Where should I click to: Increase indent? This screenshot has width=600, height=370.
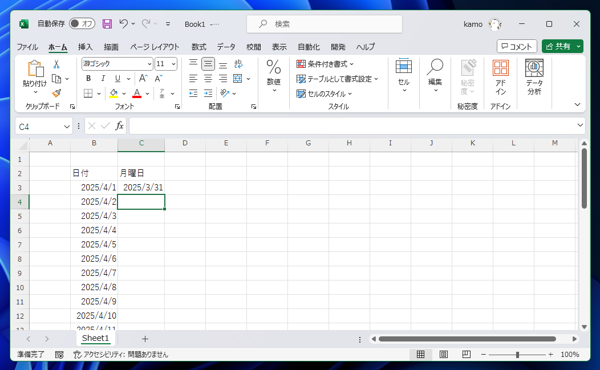click(208, 93)
